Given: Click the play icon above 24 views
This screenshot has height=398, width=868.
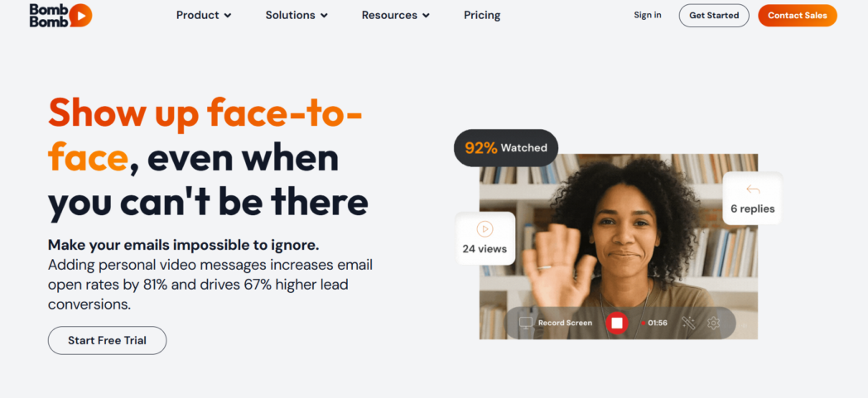Looking at the screenshot, I should pos(485,229).
